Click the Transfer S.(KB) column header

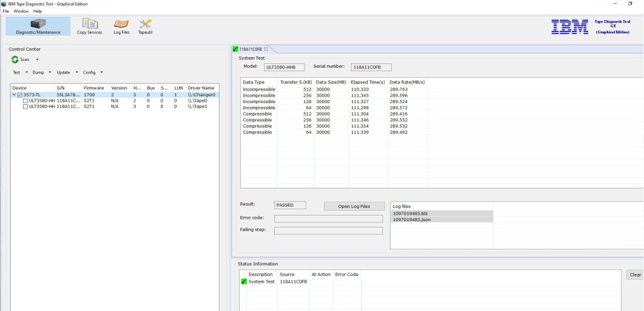296,82
